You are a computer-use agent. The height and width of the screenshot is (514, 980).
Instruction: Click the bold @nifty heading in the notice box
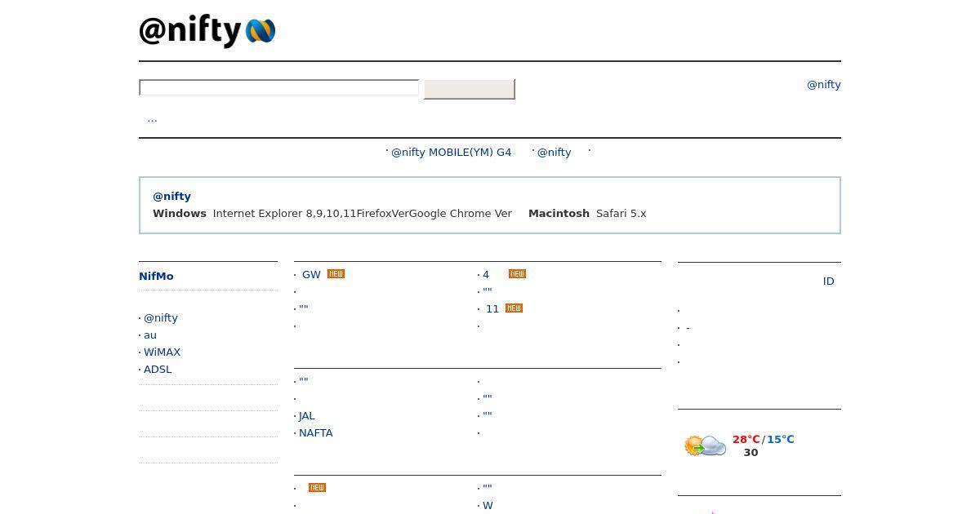pyautogui.click(x=171, y=196)
